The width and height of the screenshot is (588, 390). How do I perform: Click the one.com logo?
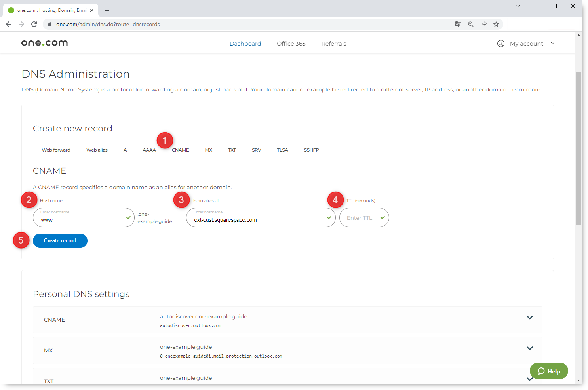(x=44, y=43)
